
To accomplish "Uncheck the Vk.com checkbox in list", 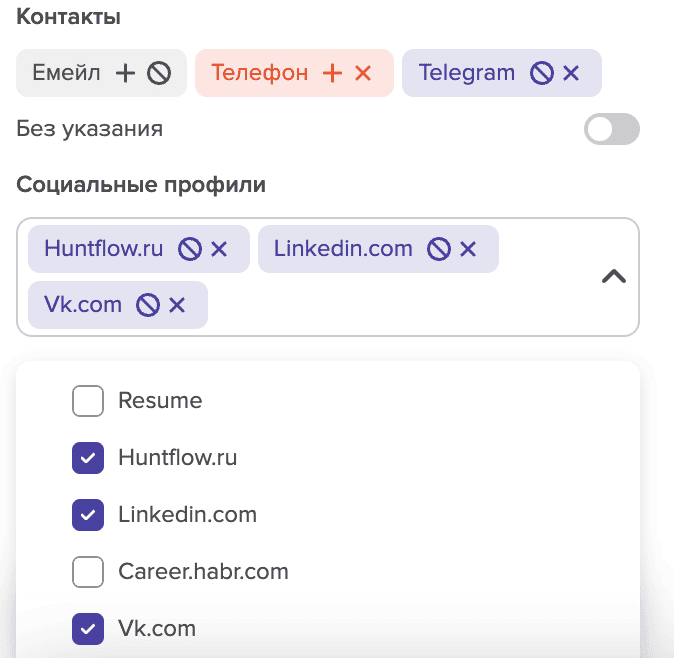I will [88, 629].
